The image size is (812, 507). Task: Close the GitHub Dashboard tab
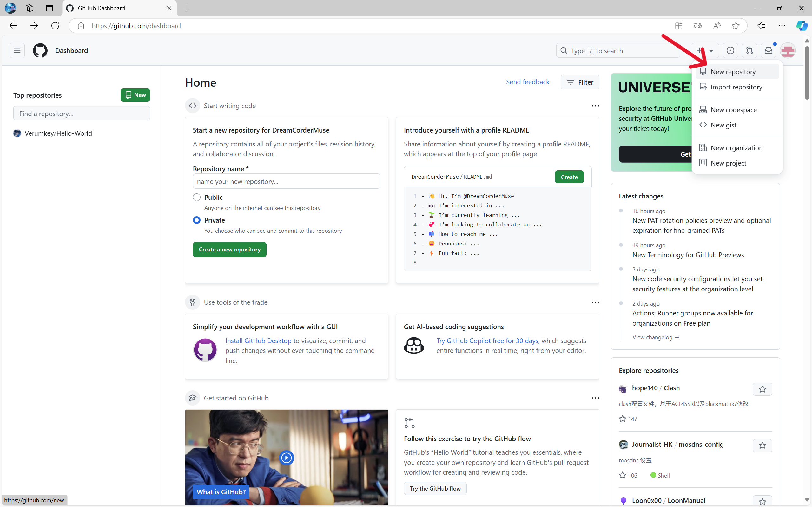[169, 8]
